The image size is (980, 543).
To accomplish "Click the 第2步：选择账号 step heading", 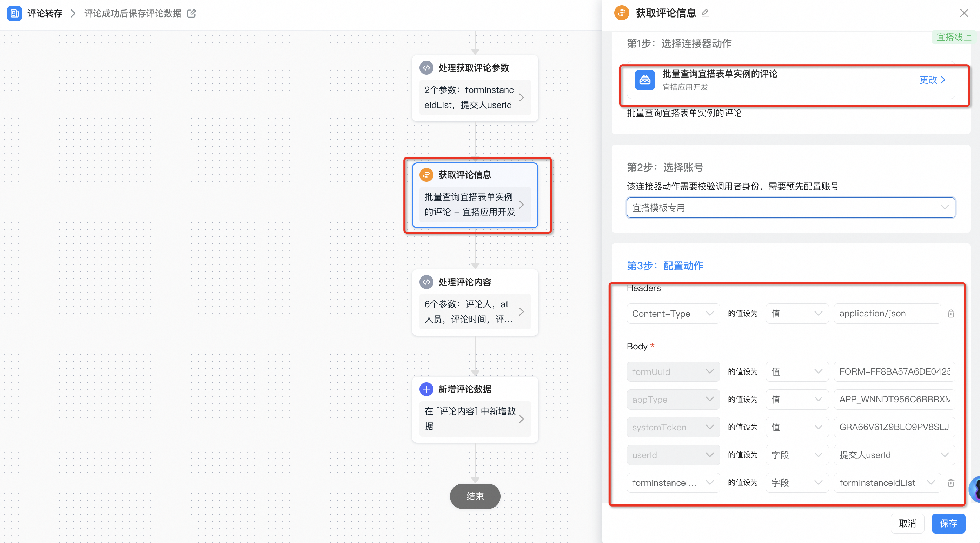I will [664, 167].
